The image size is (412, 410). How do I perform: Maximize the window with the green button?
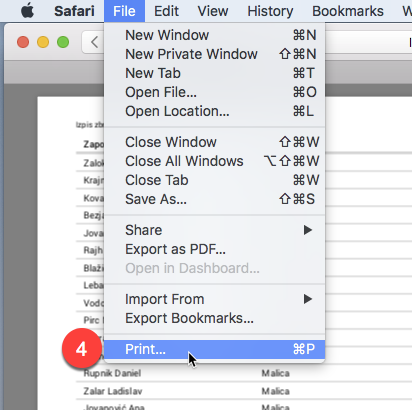63,42
